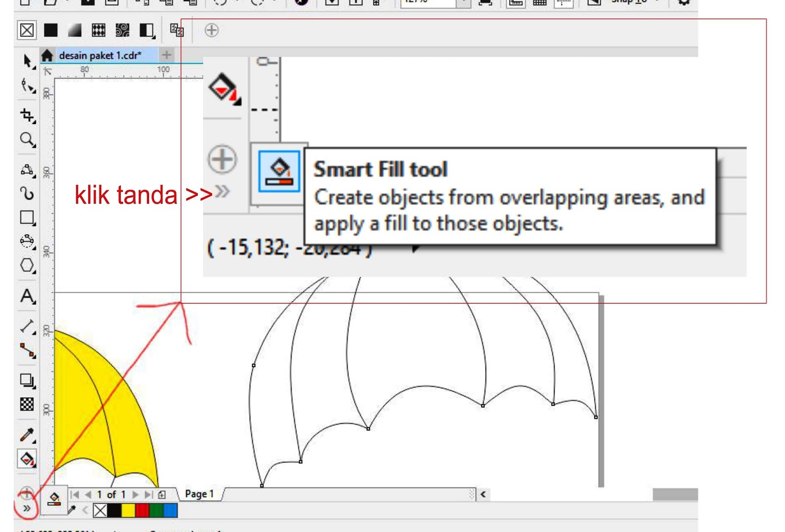Apply no fill using the X swatch

click(28, 30)
